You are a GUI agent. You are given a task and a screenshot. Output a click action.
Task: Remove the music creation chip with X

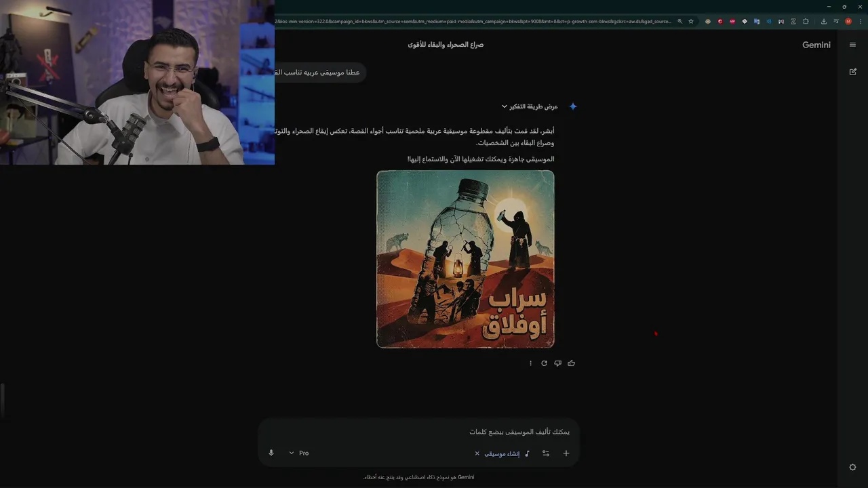pyautogui.click(x=477, y=453)
